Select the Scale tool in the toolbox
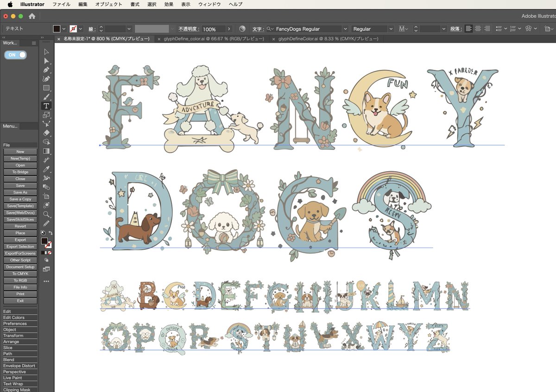Viewport: 556px width, 392px height. coord(46,115)
